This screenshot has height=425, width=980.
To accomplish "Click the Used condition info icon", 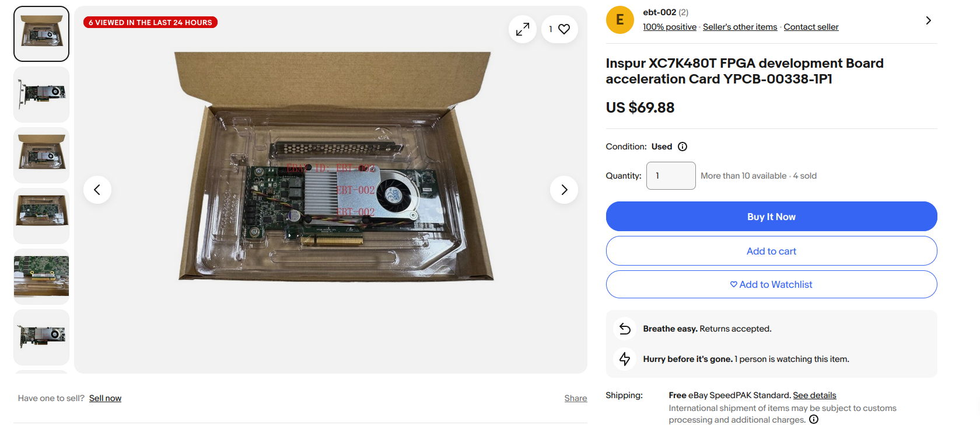I will tap(682, 147).
